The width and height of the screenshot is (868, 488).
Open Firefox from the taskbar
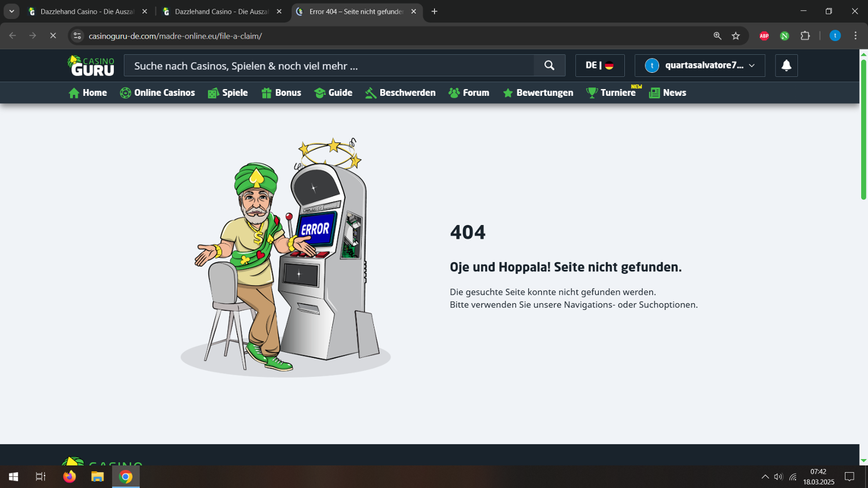(69, 477)
